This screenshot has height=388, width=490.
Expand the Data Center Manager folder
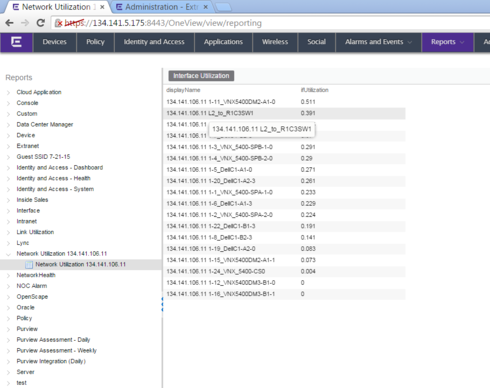pyautogui.click(x=8, y=125)
